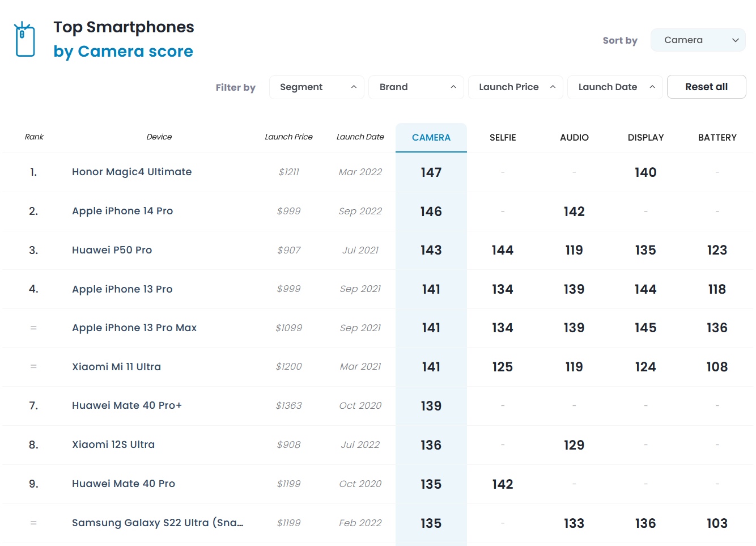756x546 pixels.
Task: Click the $907 launch price cell
Action: 288,250
